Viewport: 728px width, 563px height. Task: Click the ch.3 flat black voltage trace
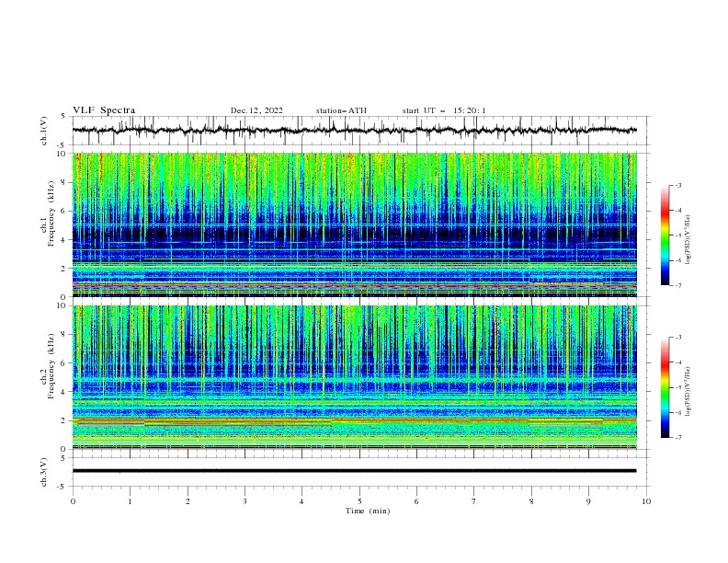[354, 471]
